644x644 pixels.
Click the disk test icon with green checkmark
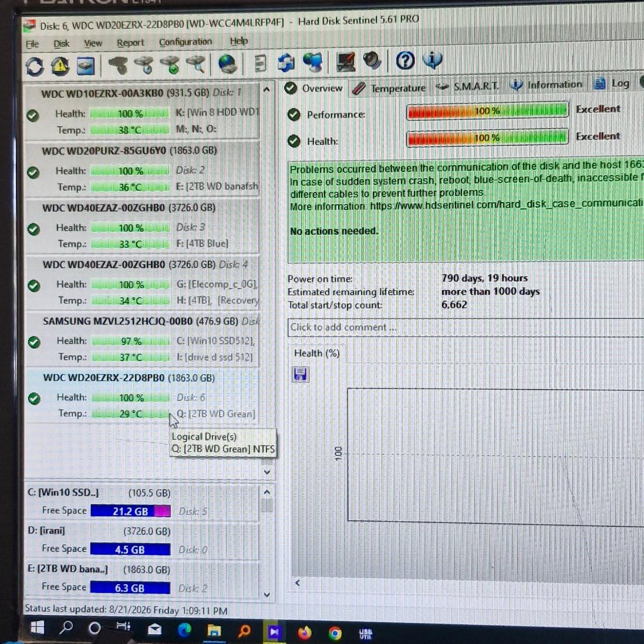point(170,65)
